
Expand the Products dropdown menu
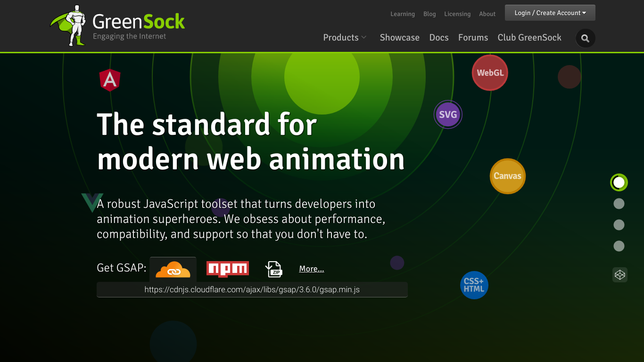[345, 38]
